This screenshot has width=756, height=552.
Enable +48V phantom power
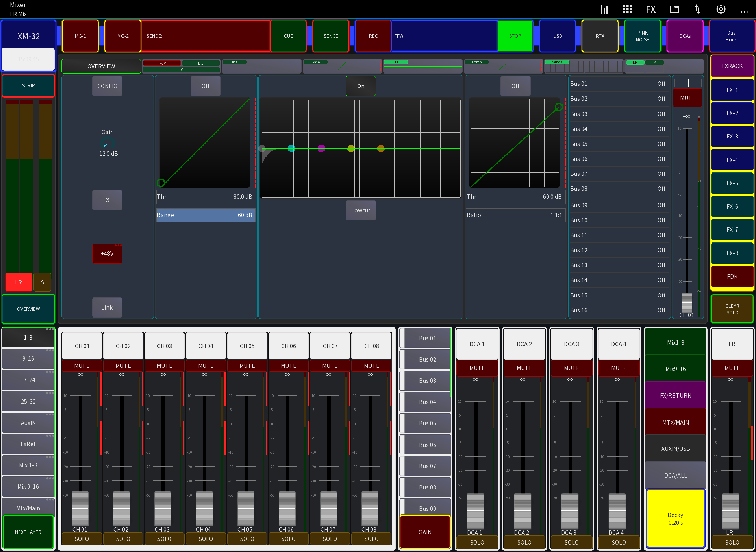point(107,253)
